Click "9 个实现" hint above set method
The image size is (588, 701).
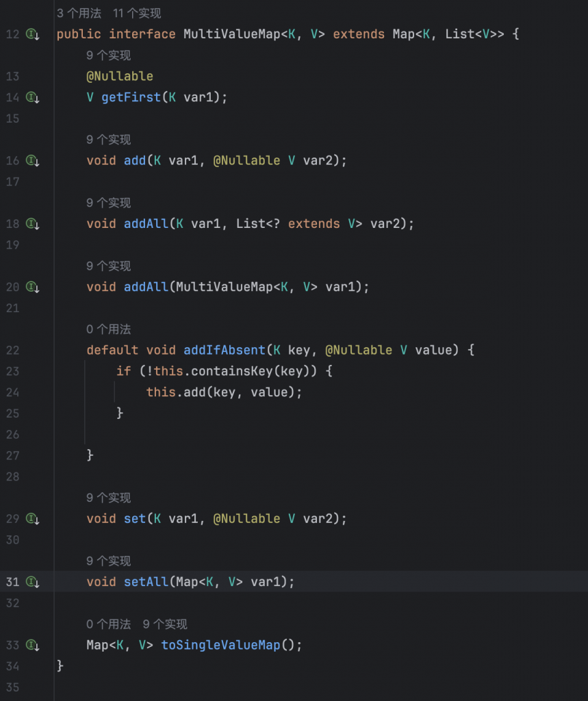coord(108,498)
